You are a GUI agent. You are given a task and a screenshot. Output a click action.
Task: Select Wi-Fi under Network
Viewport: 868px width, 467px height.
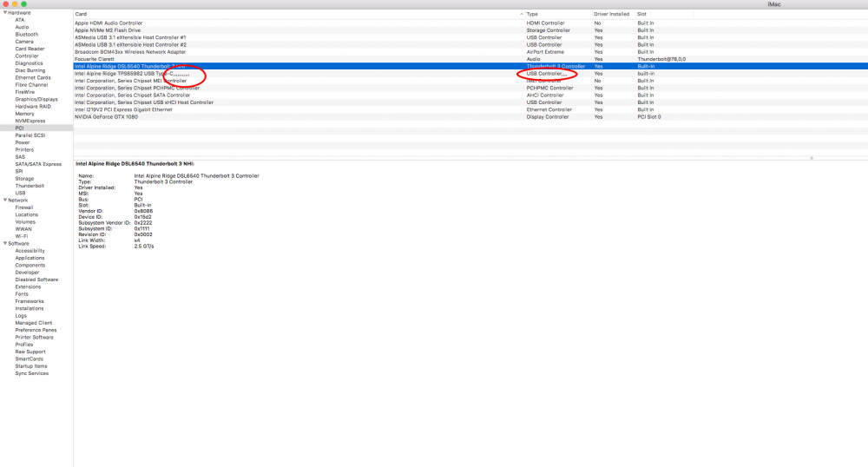tap(21, 236)
